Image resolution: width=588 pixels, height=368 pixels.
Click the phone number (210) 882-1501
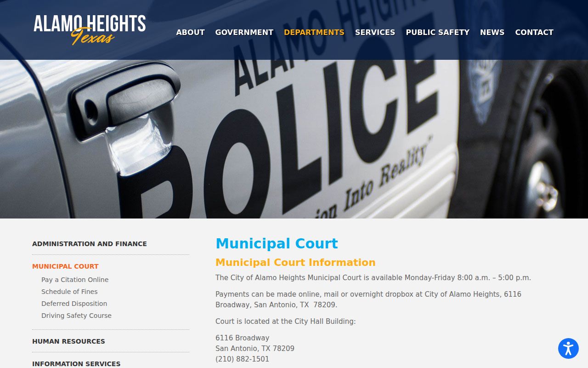tap(242, 359)
